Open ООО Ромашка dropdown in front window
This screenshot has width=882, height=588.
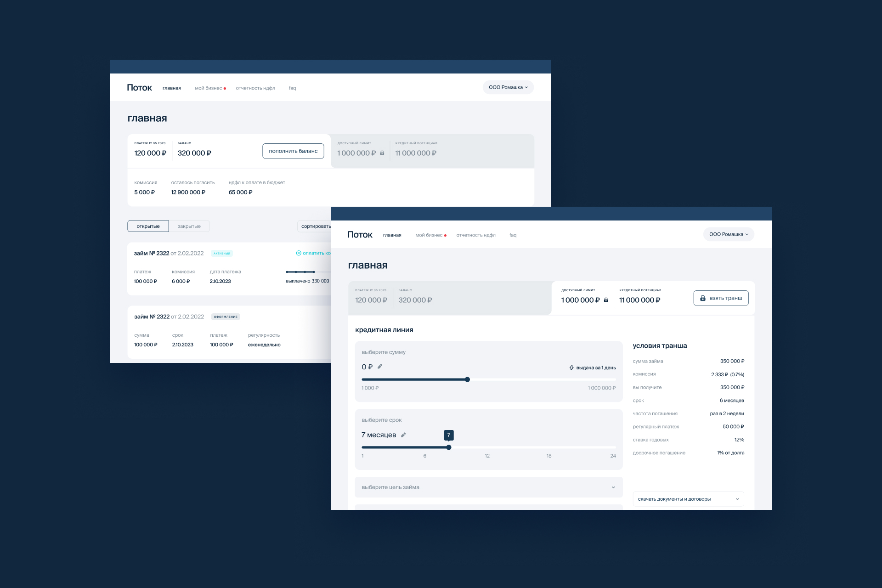(x=729, y=234)
